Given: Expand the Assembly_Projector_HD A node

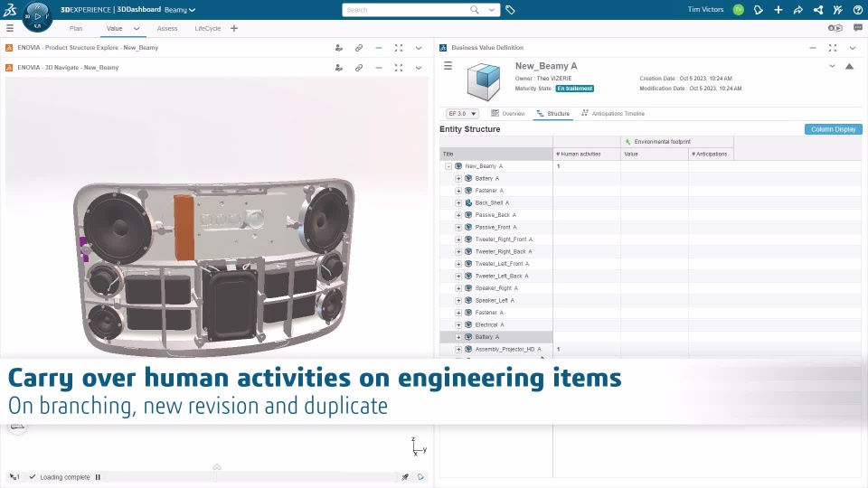Looking at the screenshot, I should [x=458, y=349].
